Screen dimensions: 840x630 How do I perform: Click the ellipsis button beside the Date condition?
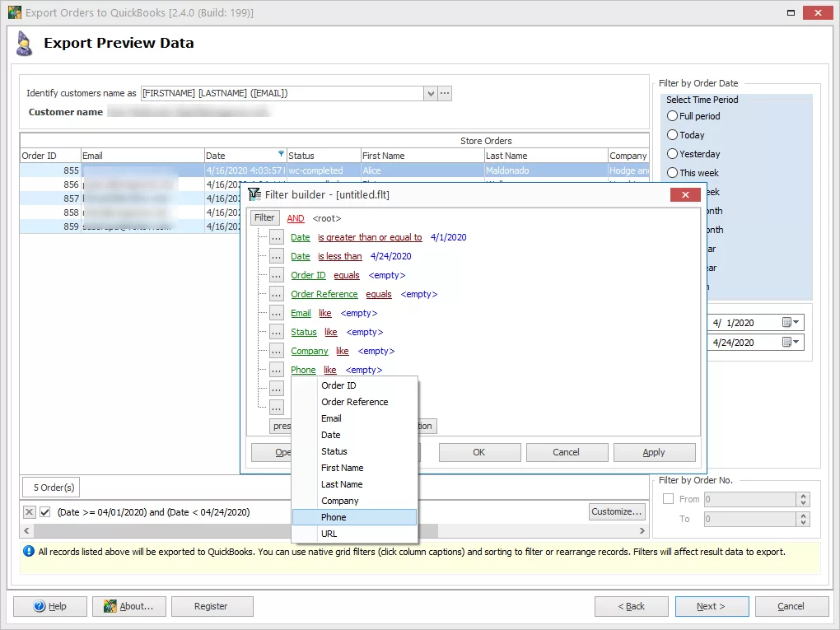coord(277,237)
